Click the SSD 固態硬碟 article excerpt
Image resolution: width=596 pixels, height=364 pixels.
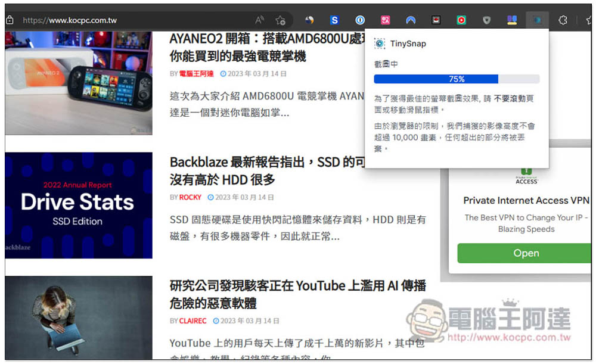[297, 228]
